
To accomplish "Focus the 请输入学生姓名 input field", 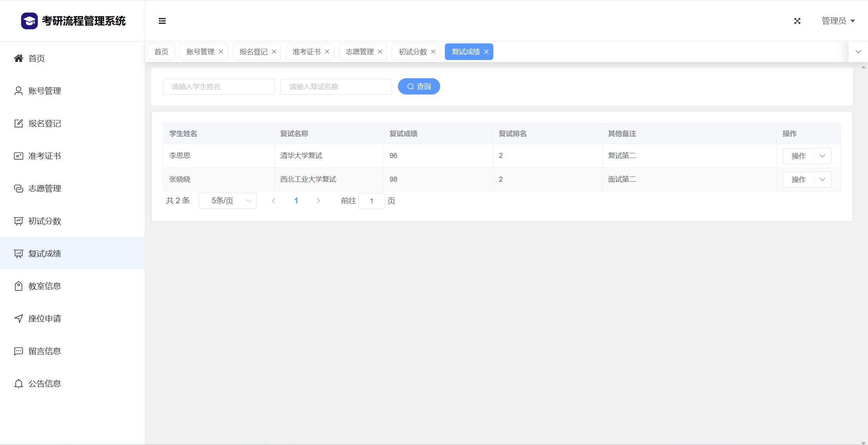I will [x=219, y=87].
